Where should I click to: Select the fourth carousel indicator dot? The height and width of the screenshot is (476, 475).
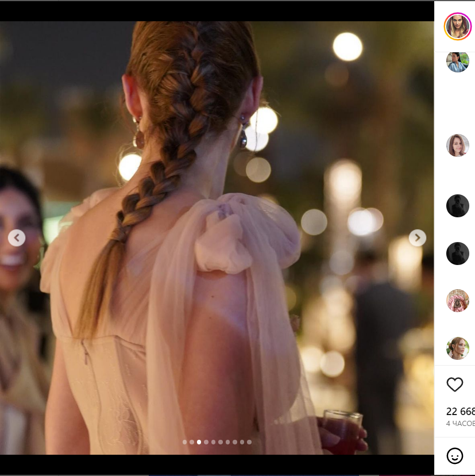206,442
